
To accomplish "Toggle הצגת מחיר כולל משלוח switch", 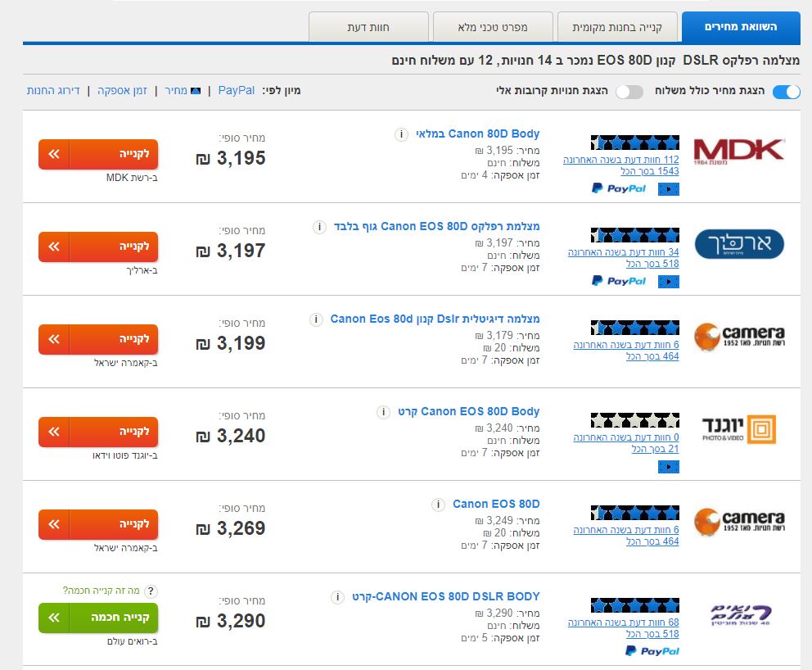I will [786, 92].
